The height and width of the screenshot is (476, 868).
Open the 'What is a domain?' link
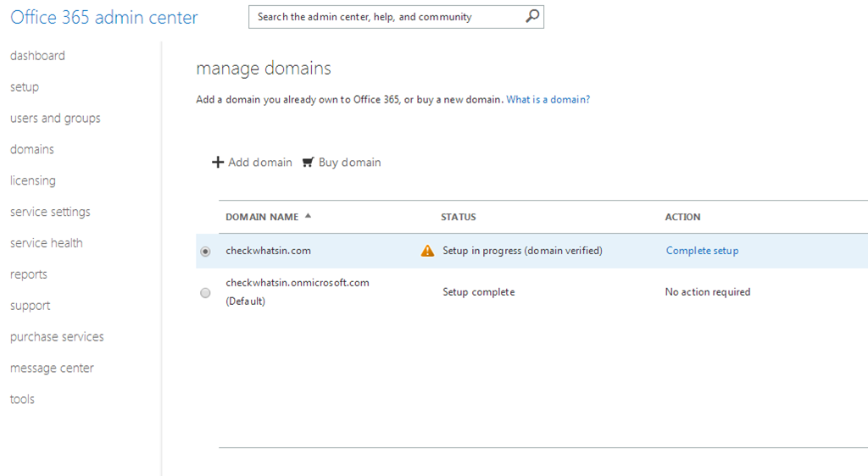tap(548, 99)
